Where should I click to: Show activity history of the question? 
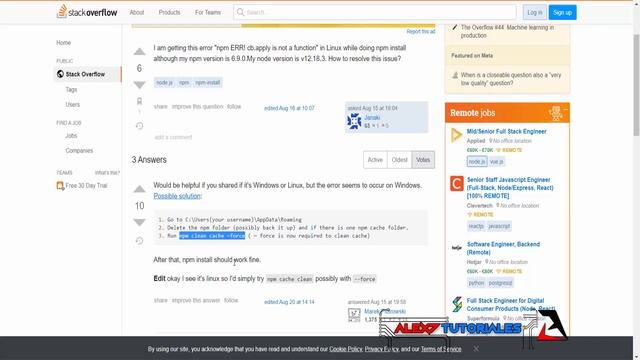[139, 126]
